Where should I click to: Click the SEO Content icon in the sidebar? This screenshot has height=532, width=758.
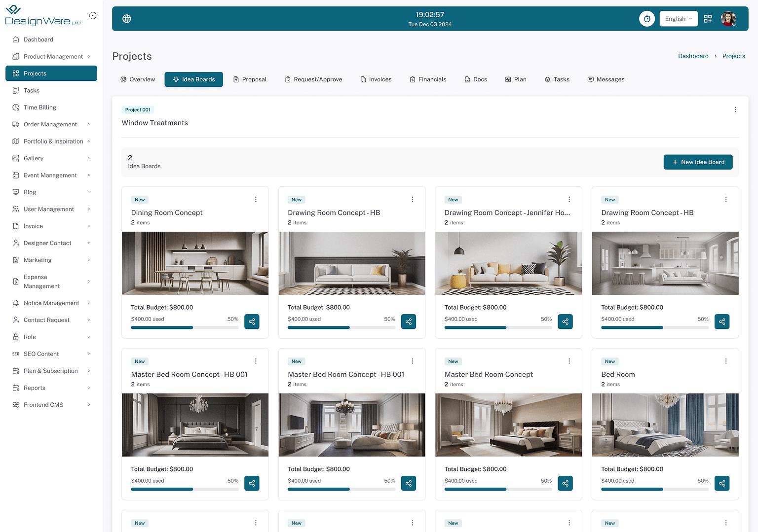coord(16,354)
